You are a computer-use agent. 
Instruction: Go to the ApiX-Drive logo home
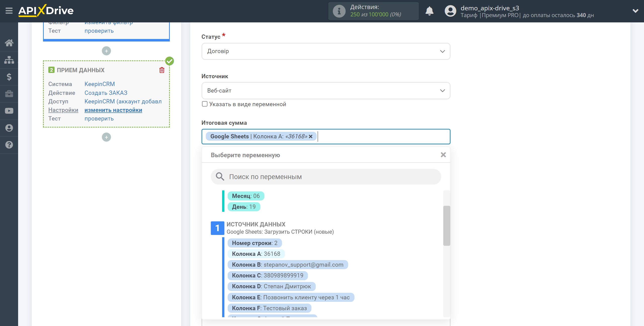46,11
